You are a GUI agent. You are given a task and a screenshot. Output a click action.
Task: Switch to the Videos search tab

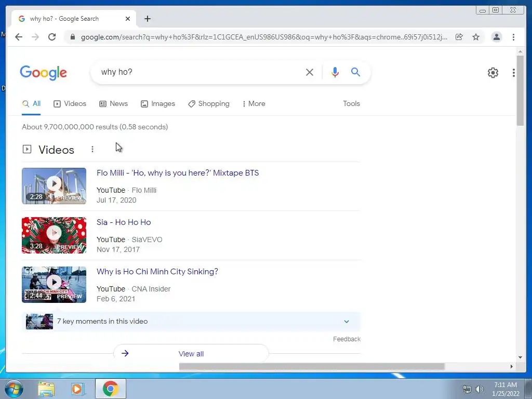pos(70,104)
